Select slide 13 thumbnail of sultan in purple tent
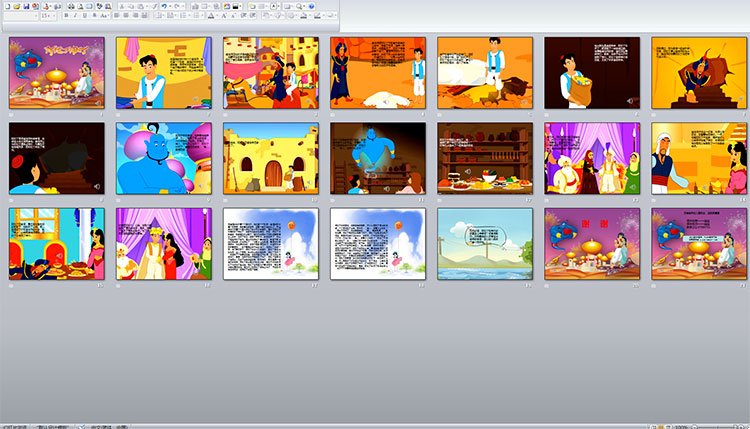This screenshot has height=429, width=750. coord(592,158)
